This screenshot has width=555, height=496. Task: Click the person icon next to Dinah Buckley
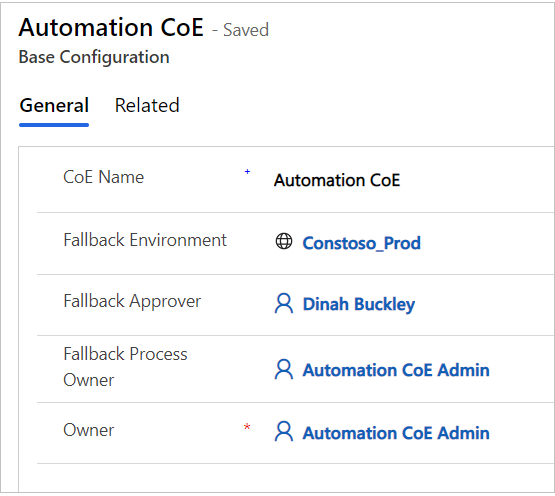(x=284, y=303)
